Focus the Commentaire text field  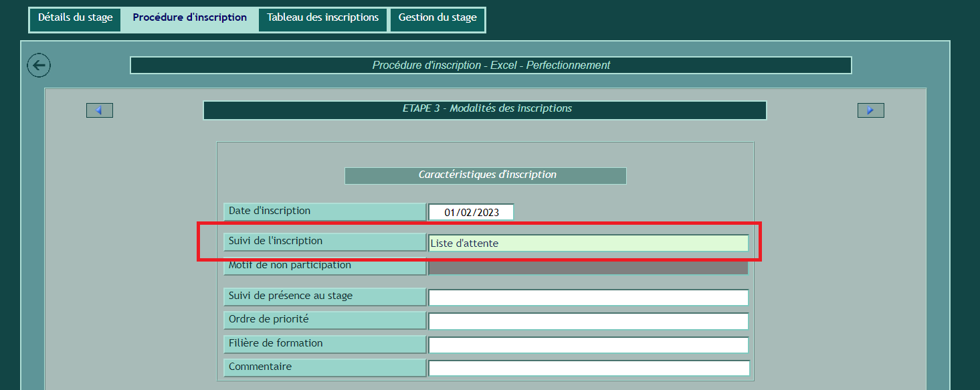[x=587, y=369]
